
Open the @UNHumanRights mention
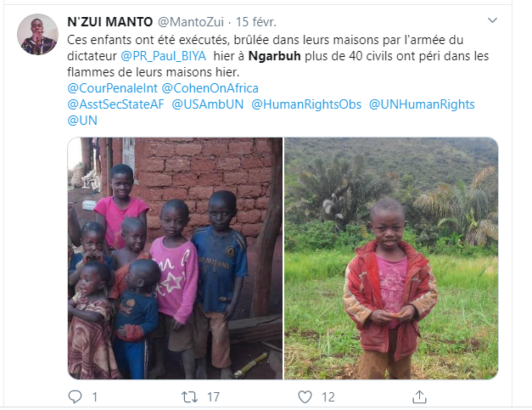pyautogui.click(x=422, y=104)
